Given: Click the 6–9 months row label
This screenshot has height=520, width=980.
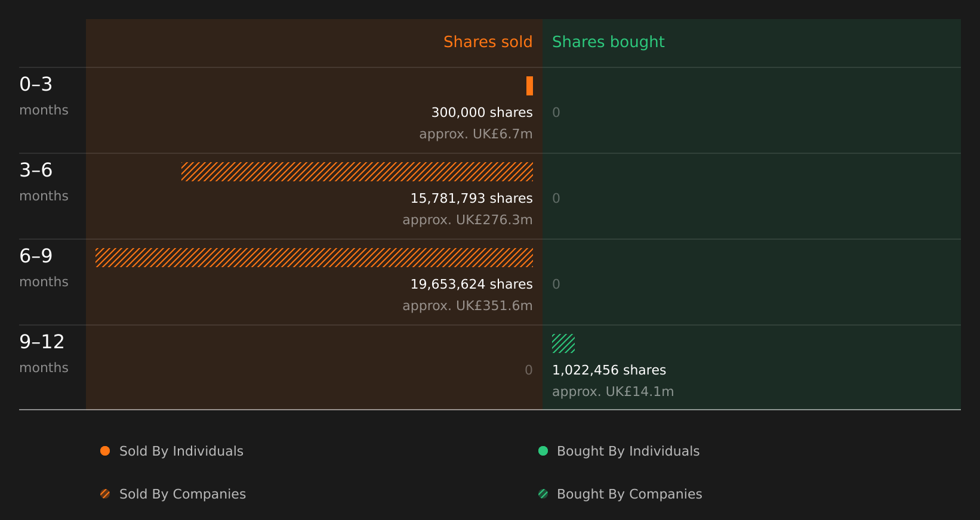Looking at the screenshot, I should 44,268.
